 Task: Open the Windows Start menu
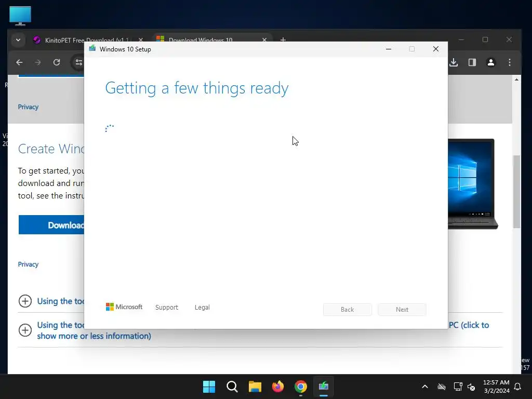[209, 387]
